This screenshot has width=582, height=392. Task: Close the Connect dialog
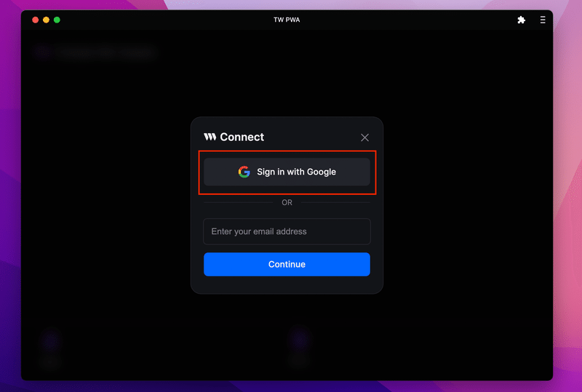[x=365, y=137]
